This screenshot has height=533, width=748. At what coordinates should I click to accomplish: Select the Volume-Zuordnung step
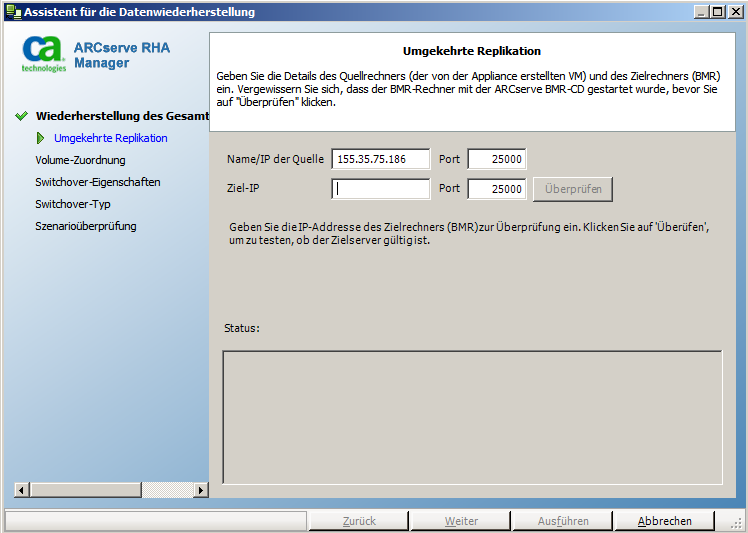point(80,160)
